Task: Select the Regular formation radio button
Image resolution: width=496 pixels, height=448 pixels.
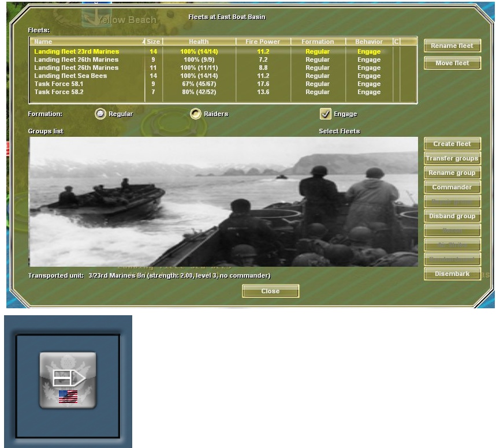Action: point(100,114)
